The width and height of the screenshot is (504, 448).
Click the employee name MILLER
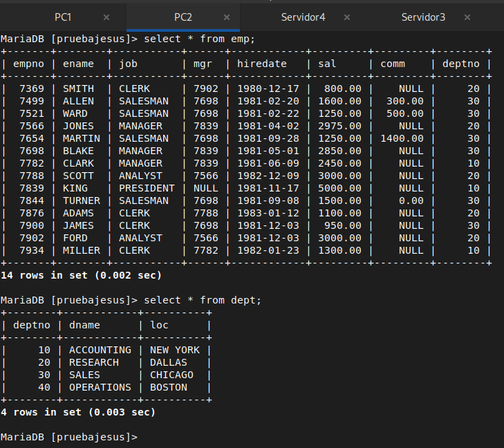82,251
